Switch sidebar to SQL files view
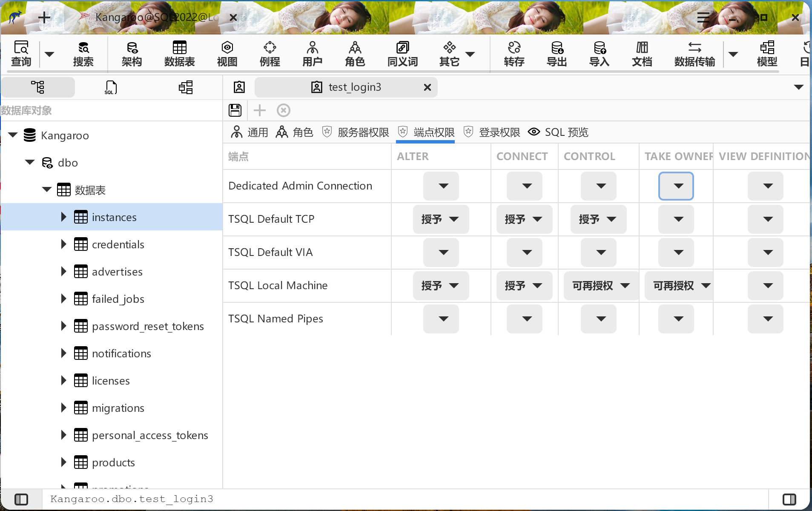Image resolution: width=812 pixels, height=511 pixels. 111,87
